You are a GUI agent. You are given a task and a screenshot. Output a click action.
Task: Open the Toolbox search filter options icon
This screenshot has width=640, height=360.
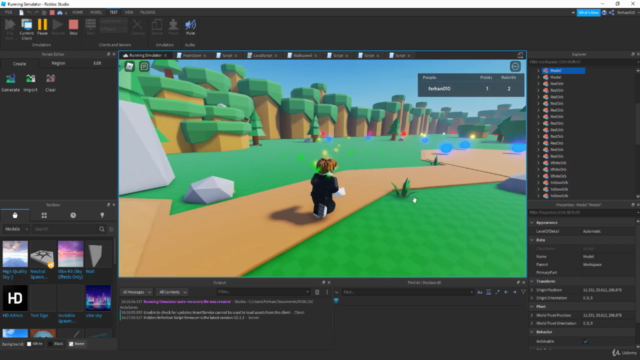coord(111,229)
